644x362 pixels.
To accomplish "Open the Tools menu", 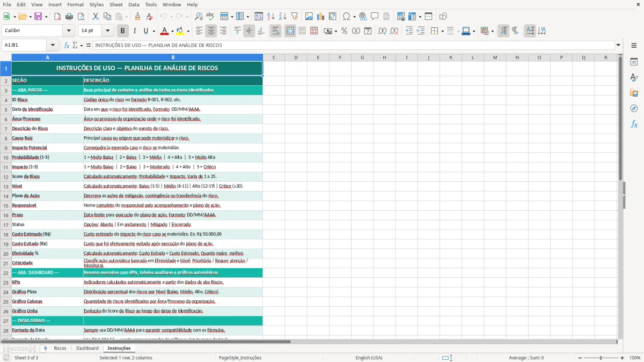I will point(151,4).
